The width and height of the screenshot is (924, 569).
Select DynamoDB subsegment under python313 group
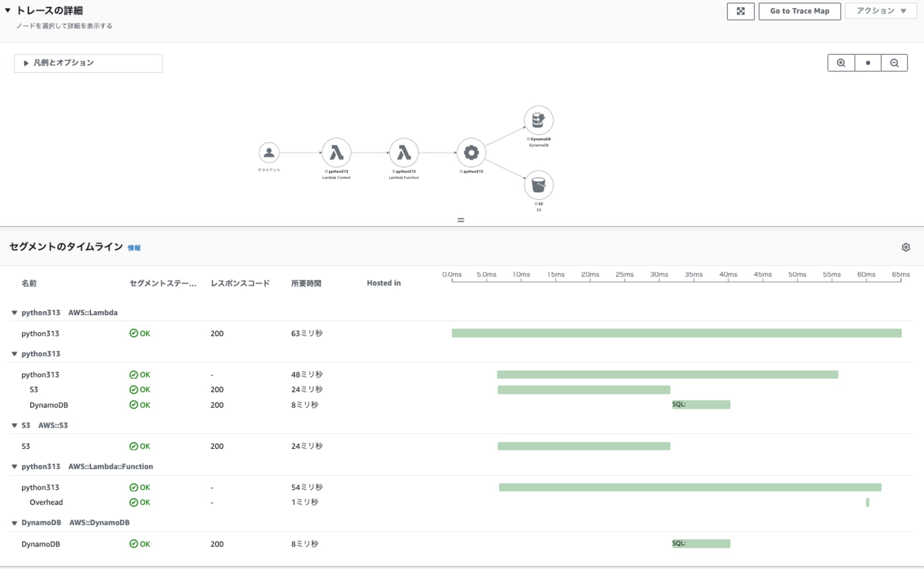click(x=462, y=405)
